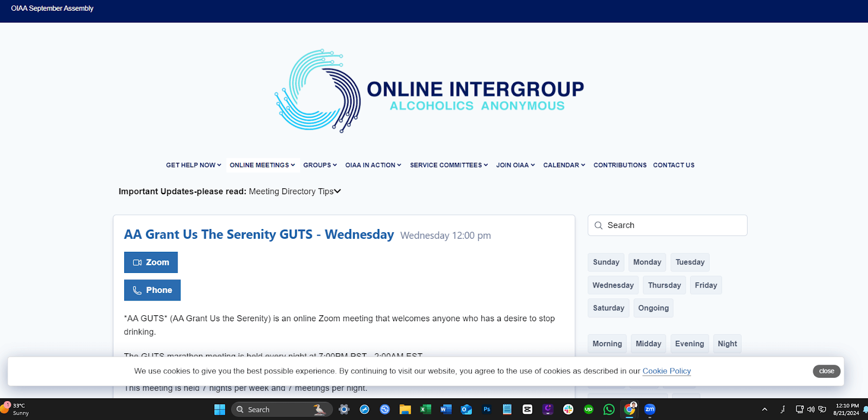Filter meetings by Evening
The width and height of the screenshot is (868, 420).
point(690,344)
